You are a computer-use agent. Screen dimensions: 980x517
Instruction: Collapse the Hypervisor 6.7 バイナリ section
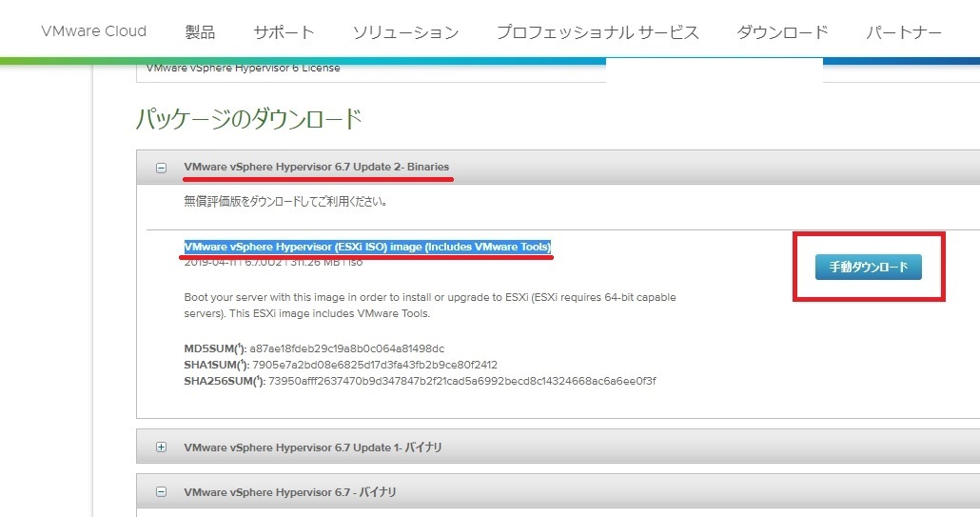[161, 492]
